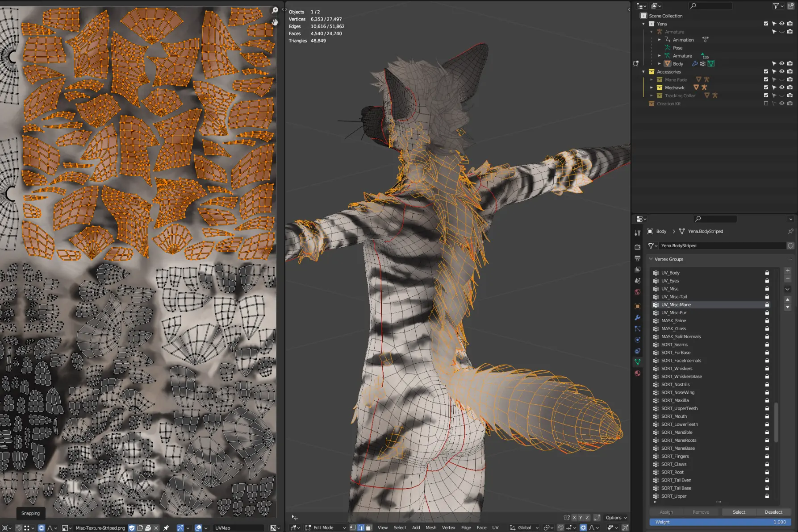Toggle Z mirror axis in viewport
Viewport: 798px width, 532px height.
tap(587, 518)
